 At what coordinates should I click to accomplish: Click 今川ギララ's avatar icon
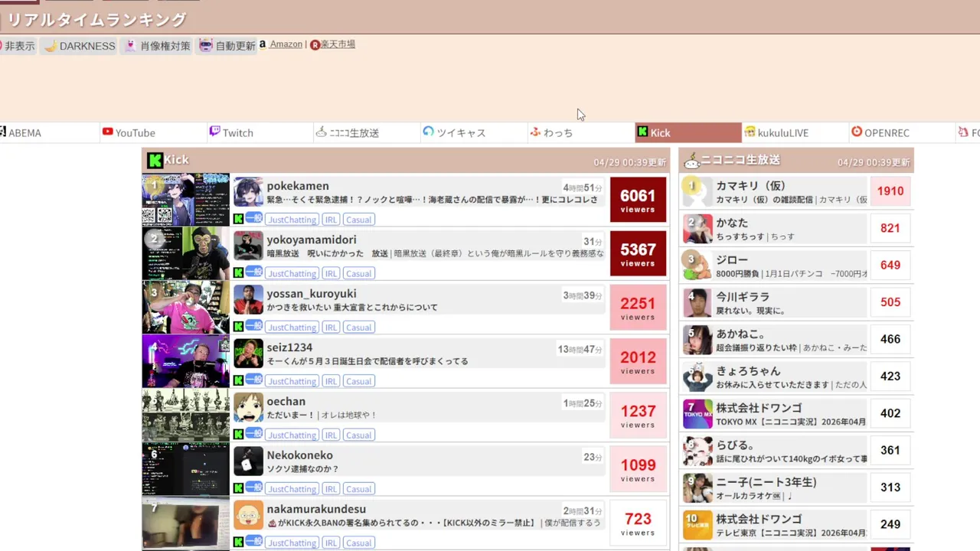tap(697, 302)
